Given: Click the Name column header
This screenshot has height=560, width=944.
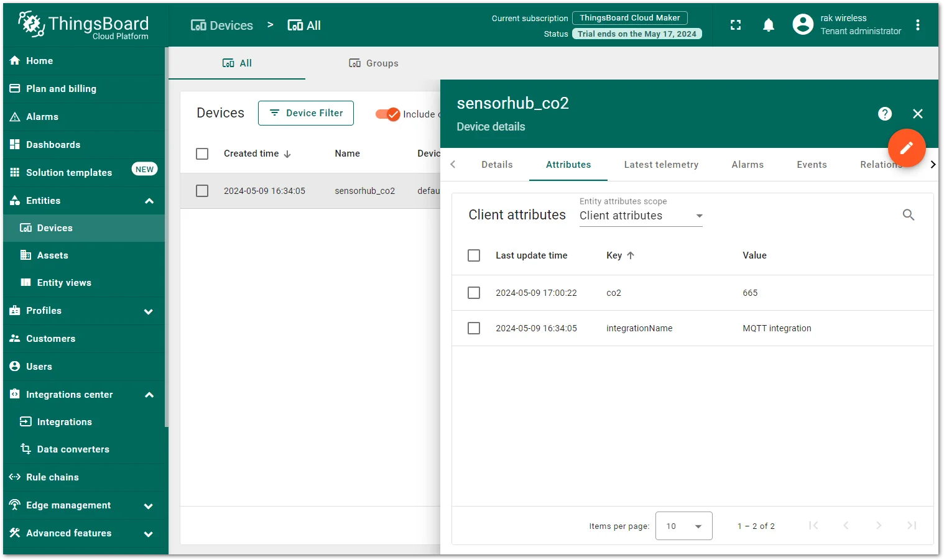Looking at the screenshot, I should pyautogui.click(x=347, y=154).
